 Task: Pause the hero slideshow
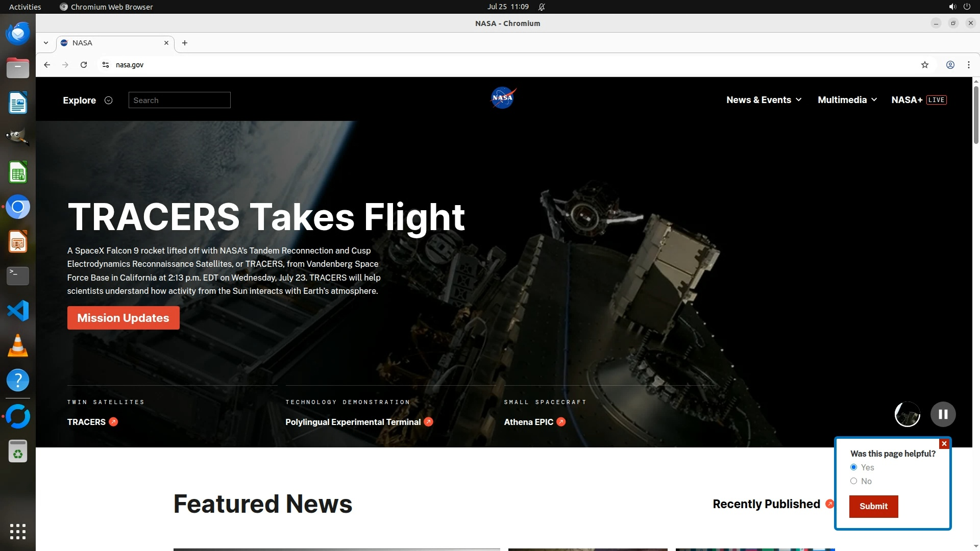coord(943,414)
